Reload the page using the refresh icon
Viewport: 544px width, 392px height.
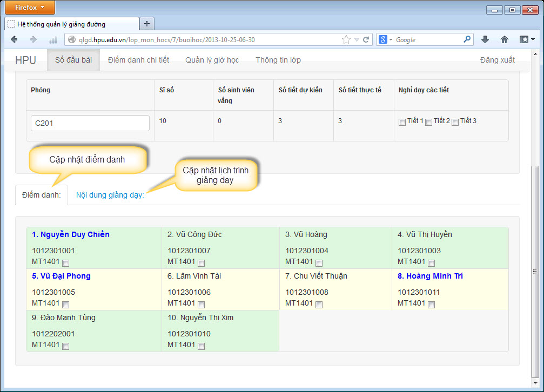[x=366, y=39]
